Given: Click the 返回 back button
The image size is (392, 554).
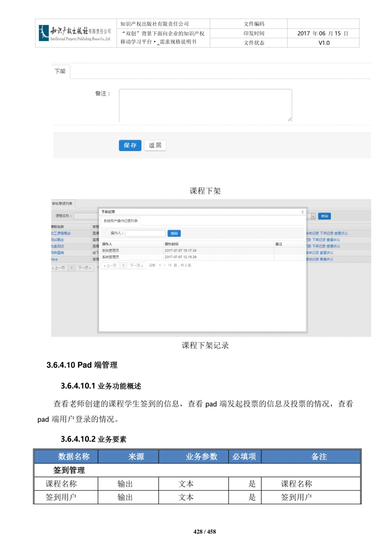Looking at the screenshot, I should tap(155, 145).
